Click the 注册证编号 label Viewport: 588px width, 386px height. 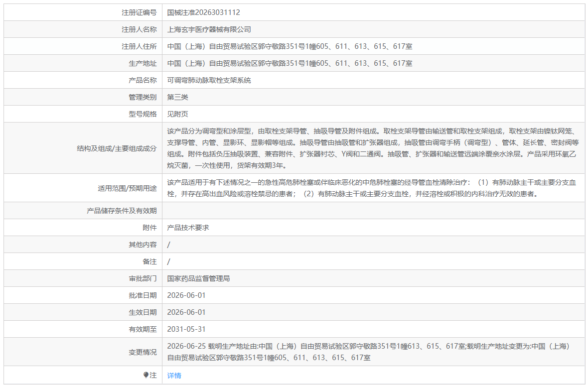139,12
